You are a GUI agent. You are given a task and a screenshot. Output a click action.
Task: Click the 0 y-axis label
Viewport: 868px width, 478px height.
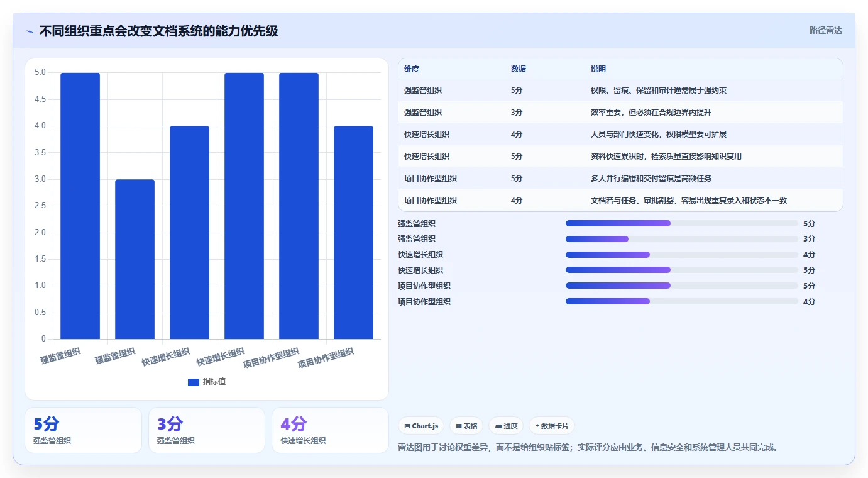(x=43, y=339)
